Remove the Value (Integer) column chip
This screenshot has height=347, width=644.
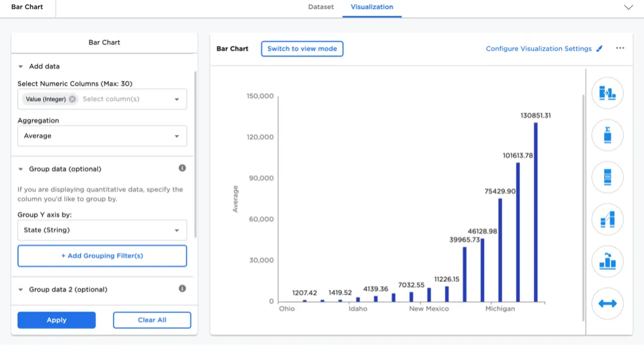coord(73,99)
